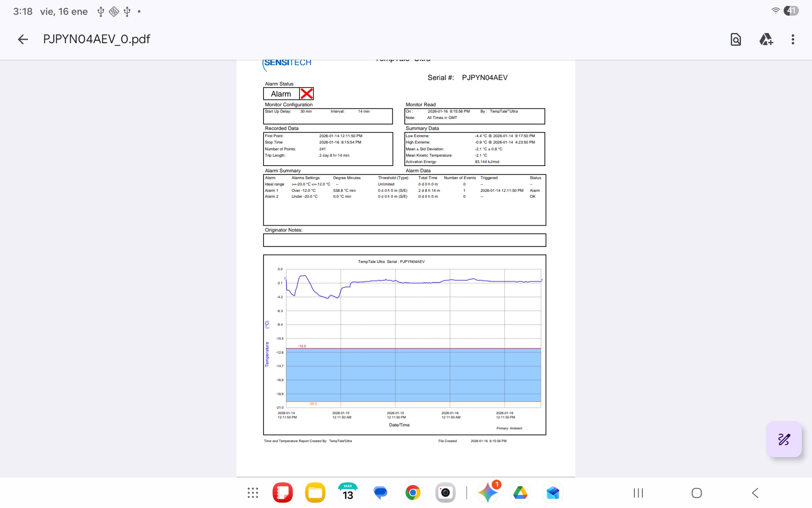Tap the home navigation button
The height and width of the screenshot is (508, 812).
(697, 493)
